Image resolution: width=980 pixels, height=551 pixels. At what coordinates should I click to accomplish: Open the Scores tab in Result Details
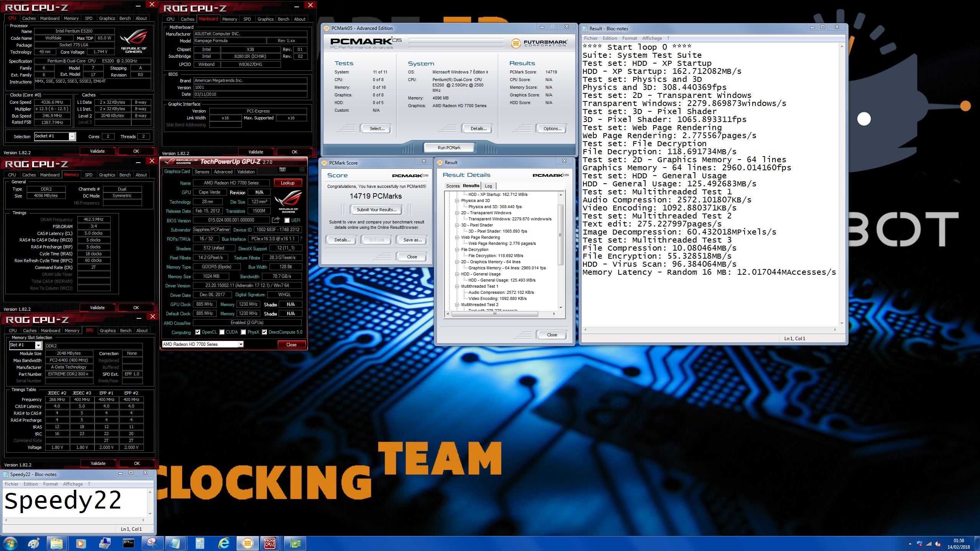452,186
